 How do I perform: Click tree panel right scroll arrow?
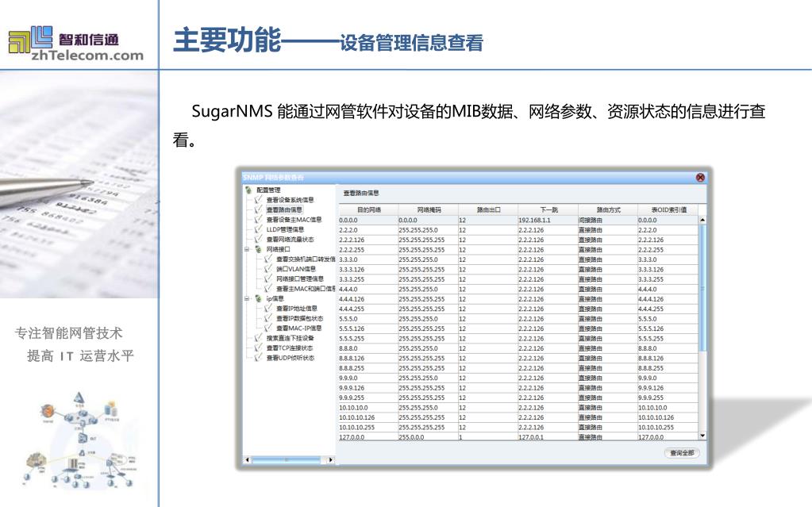331,460
